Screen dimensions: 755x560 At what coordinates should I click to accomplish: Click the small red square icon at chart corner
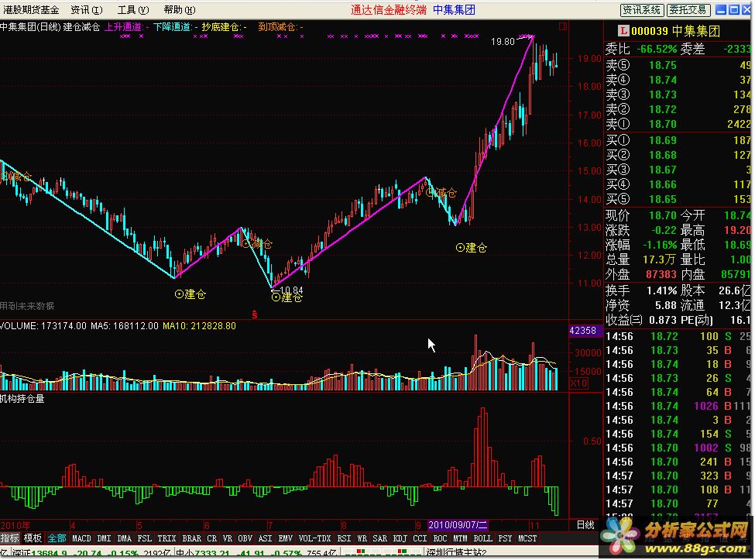pyautogui.click(x=563, y=26)
